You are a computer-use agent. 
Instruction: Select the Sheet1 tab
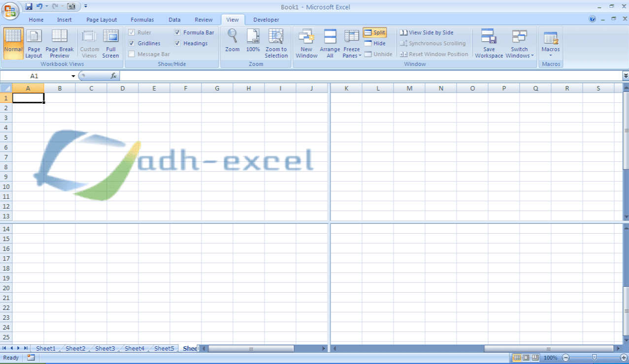click(x=46, y=348)
